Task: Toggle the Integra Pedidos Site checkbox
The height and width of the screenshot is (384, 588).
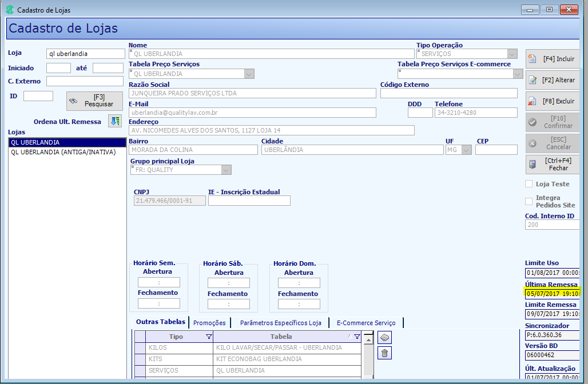Action: point(529,202)
